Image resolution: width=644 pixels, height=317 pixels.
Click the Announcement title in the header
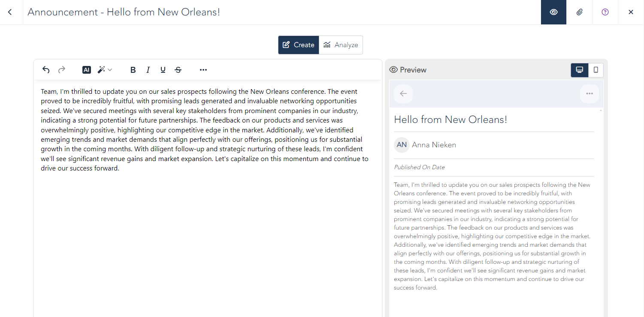click(124, 12)
